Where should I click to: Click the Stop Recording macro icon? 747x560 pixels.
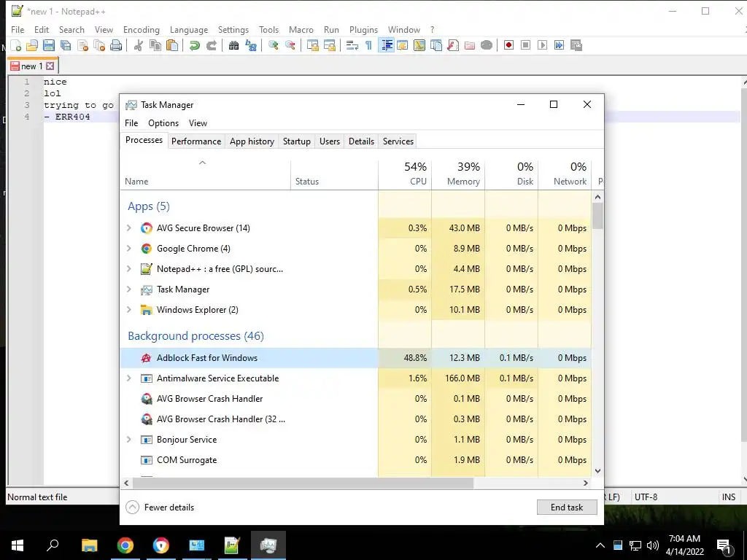click(525, 45)
